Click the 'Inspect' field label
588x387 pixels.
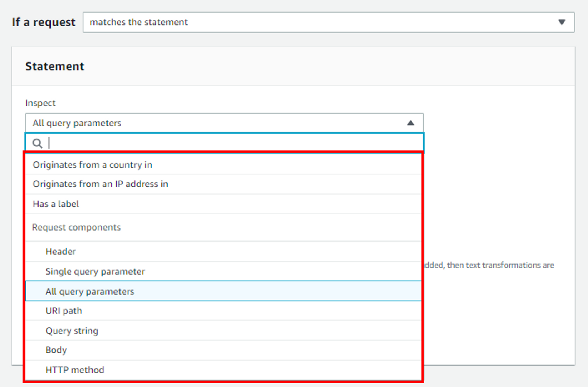tap(40, 103)
